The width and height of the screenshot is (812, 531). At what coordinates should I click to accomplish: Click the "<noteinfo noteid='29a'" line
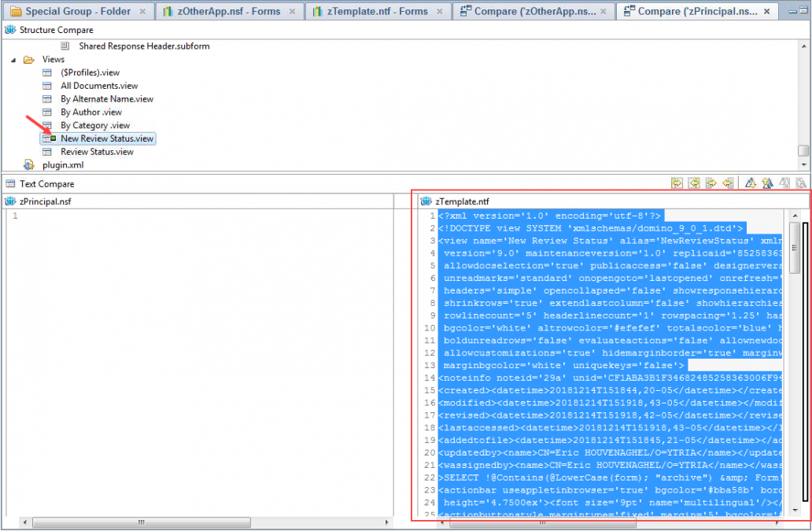[610, 378]
